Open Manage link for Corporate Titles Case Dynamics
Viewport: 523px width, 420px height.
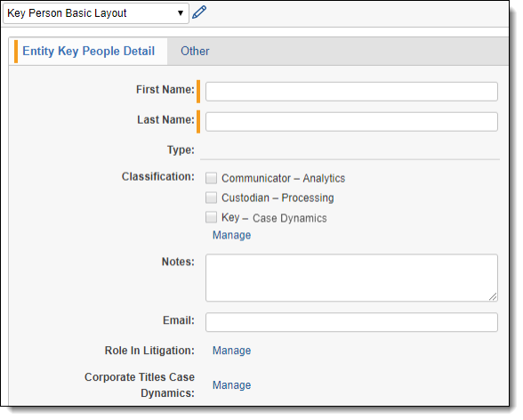pos(232,385)
